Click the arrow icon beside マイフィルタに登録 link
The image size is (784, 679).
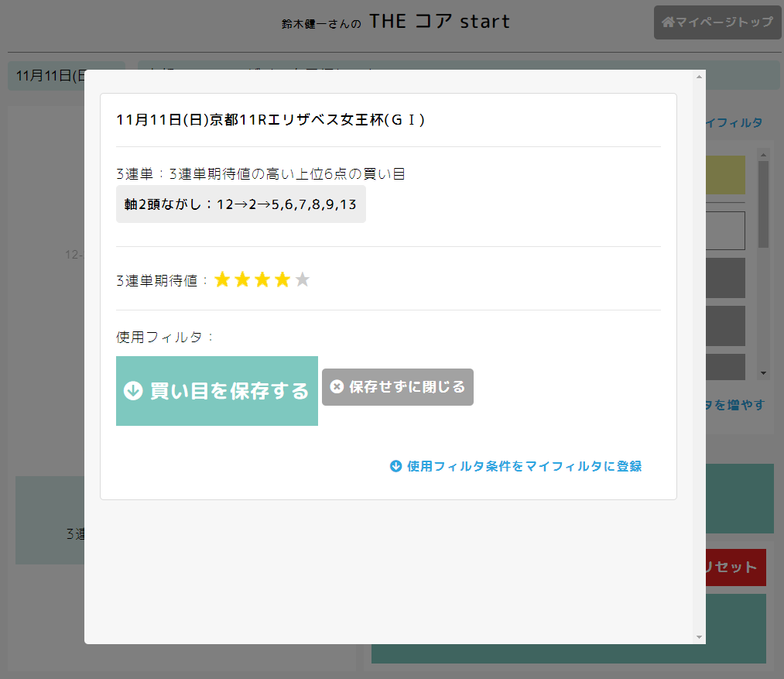(x=395, y=466)
